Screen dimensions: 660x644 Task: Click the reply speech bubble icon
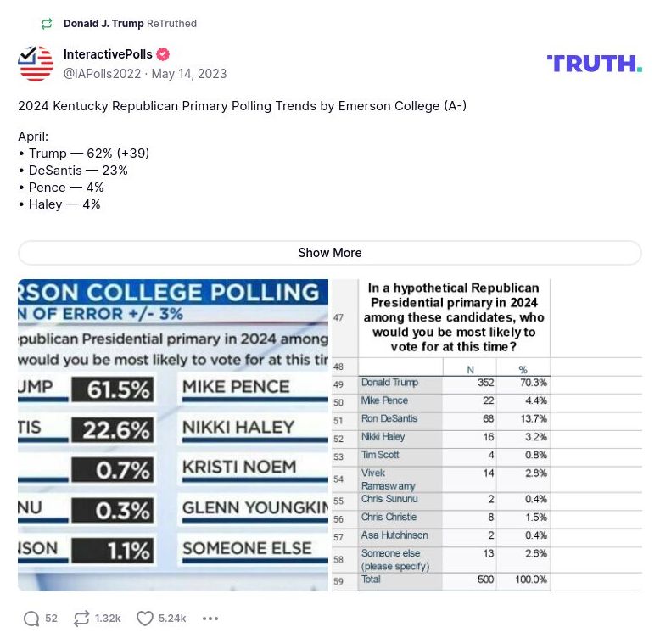[x=31, y=619]
